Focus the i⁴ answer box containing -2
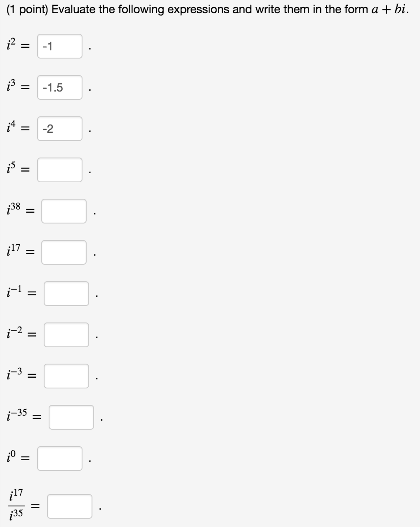The image size is (420, 527). 60,129
